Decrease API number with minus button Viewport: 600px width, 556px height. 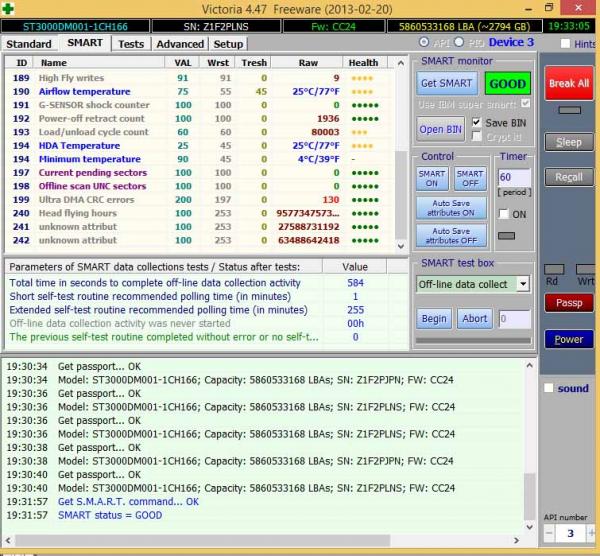click(550, 535)
